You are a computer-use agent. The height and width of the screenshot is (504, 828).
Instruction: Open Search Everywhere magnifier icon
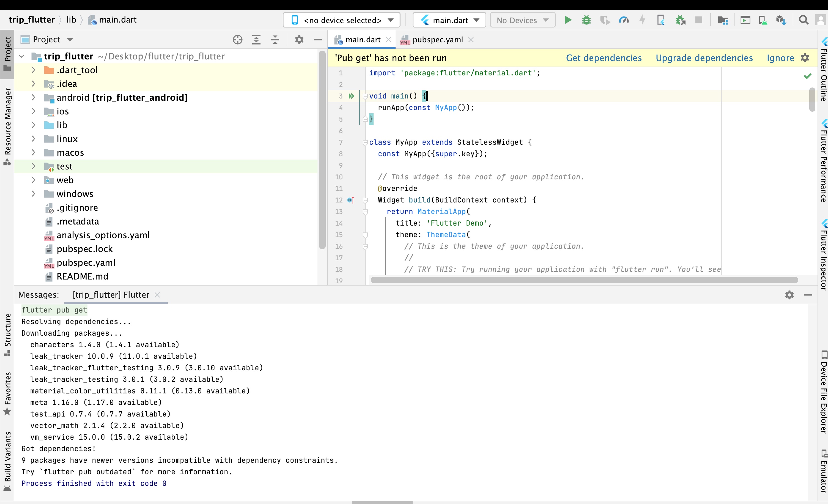pyautogui.click(x=804, y=20)
